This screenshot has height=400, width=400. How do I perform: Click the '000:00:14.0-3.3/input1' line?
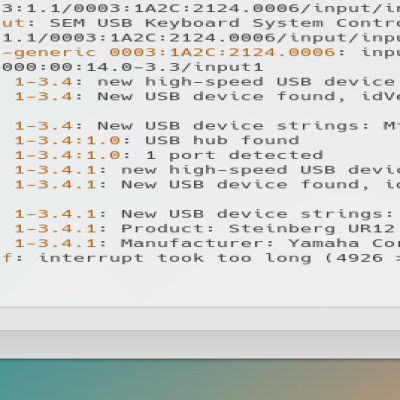133,67
